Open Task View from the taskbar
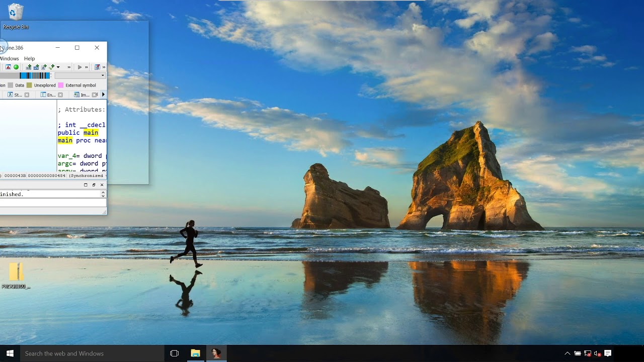The image size is (644, 362). [x=175, y=353]
